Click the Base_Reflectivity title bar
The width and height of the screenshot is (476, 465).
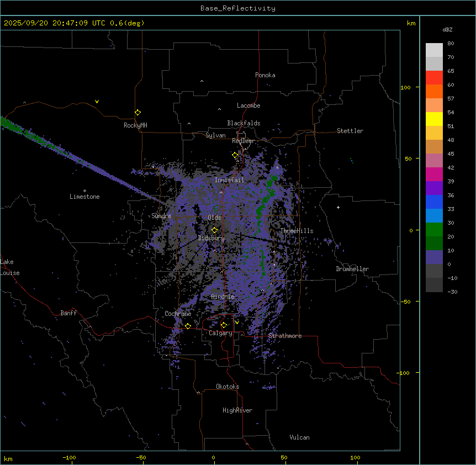[237, 8]
